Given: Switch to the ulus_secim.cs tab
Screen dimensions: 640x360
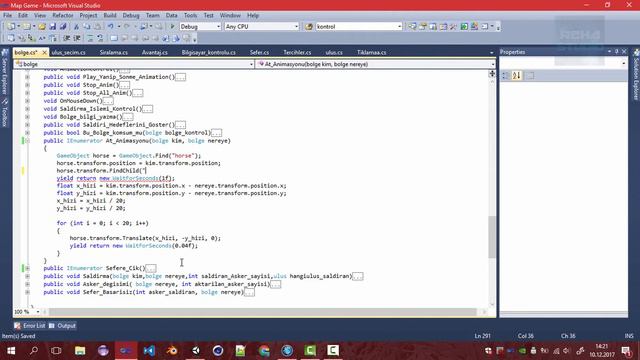Looking at the screenshot, I should click(x=68, y=53).
